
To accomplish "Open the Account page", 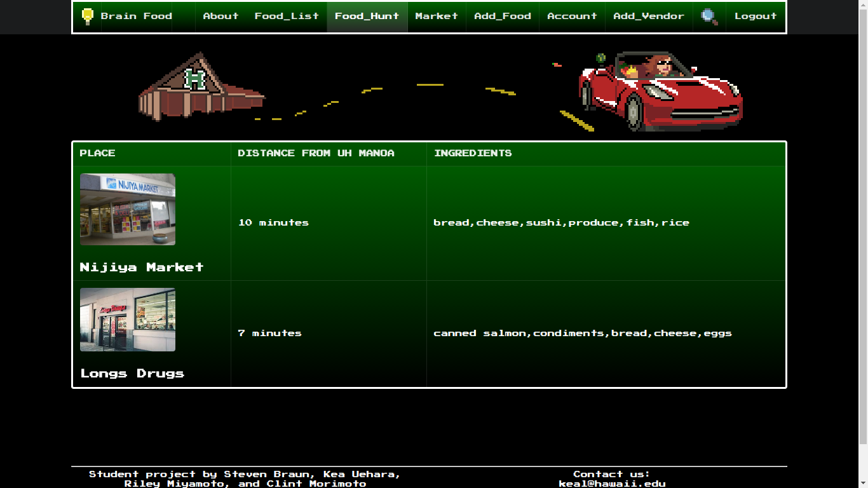I will click(x=572, y=17).
